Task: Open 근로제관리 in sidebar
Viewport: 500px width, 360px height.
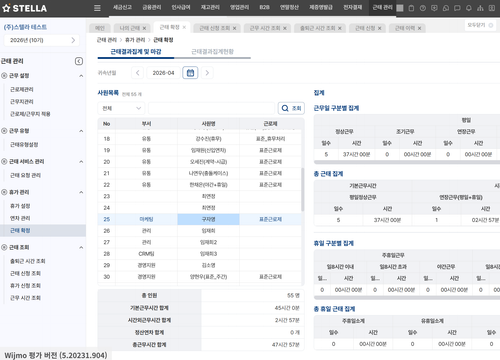Action: point(22,89)
